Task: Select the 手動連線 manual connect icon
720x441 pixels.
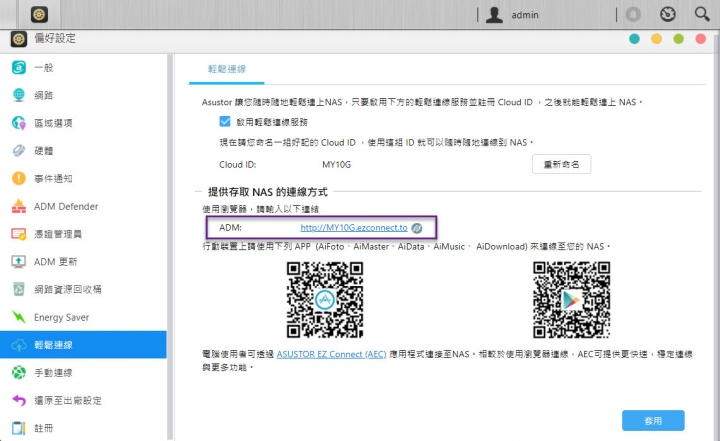Action: coord(19,373)
